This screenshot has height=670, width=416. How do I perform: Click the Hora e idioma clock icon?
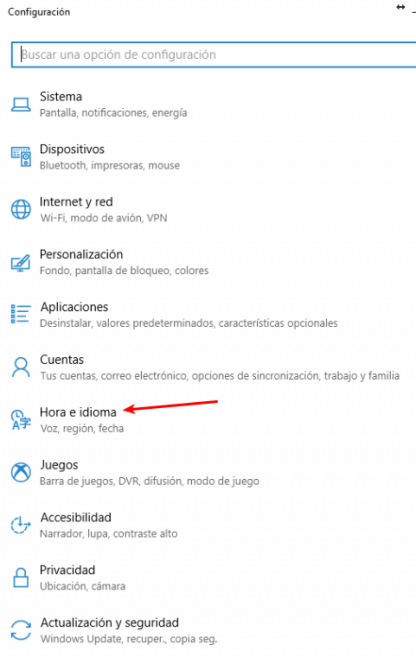tap(21, 420)
